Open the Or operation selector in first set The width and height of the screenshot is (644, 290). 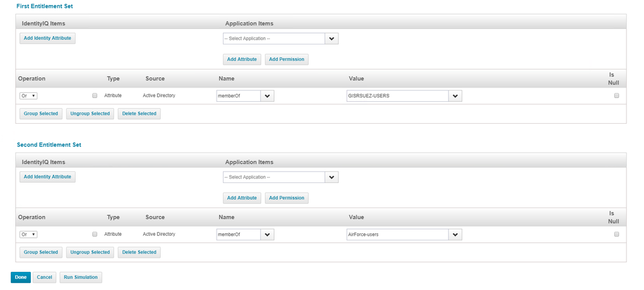28,96
